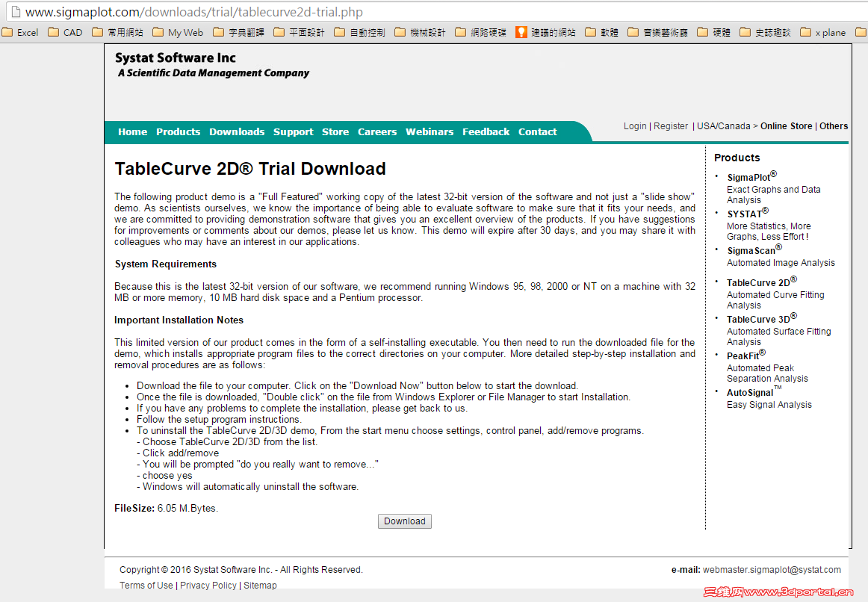Open the TableCurve 2D sidebar link
868x602 pixels.
click(x=762, y=282)
